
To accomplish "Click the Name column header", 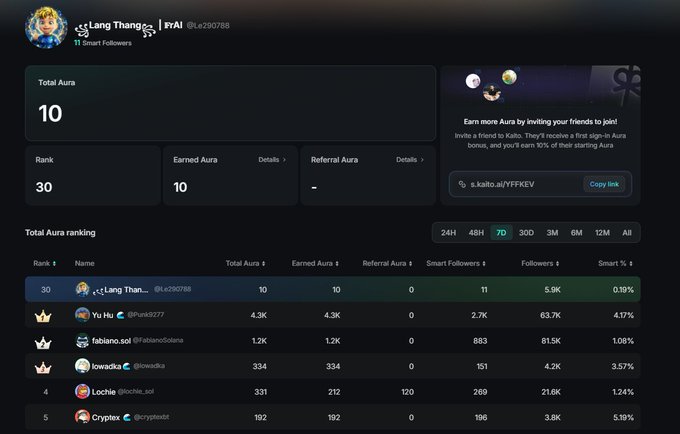I will tap(85, 263).
